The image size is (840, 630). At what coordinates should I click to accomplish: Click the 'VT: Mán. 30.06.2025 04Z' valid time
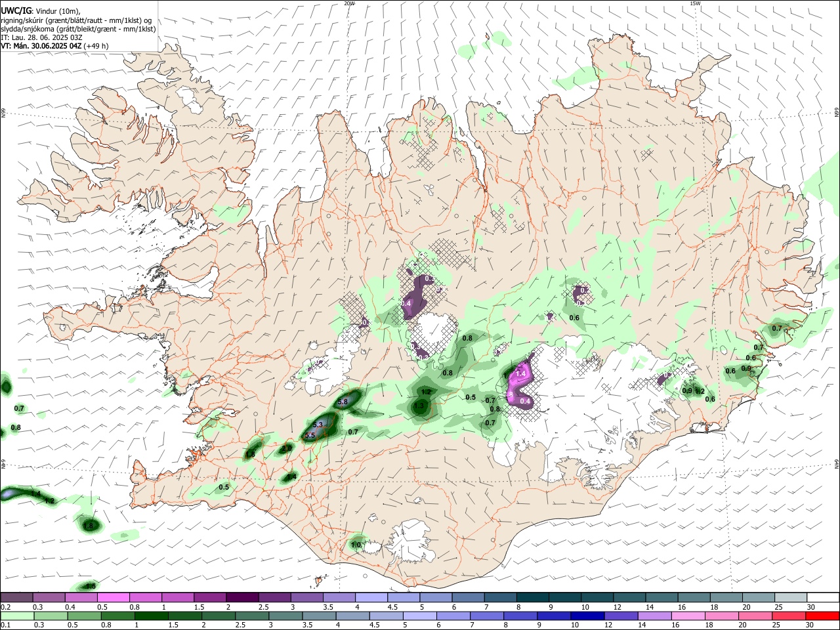[x=41, y=46]
